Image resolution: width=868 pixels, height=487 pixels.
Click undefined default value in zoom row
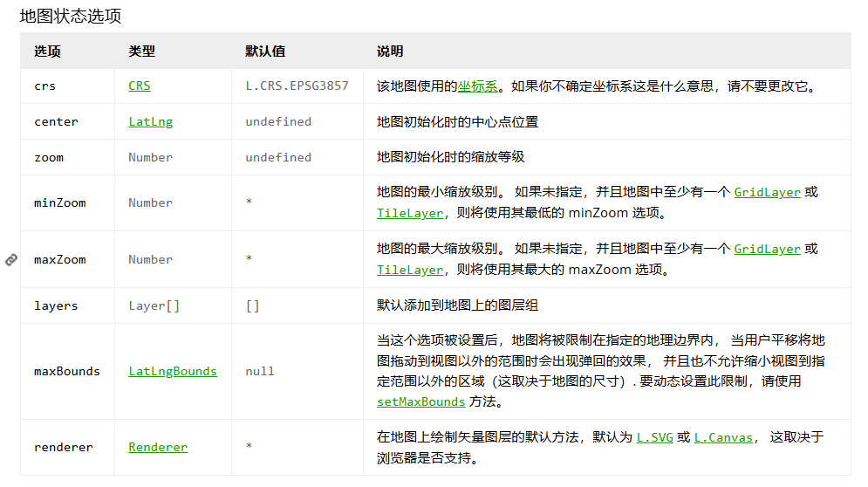pos(278,157)
